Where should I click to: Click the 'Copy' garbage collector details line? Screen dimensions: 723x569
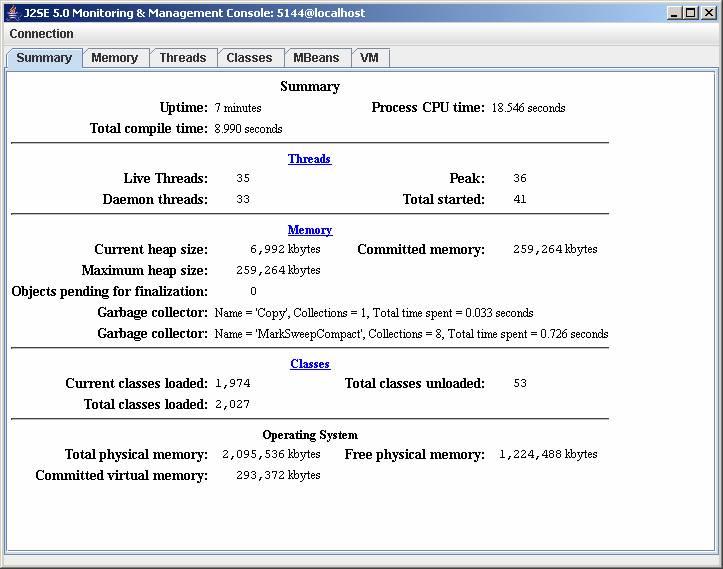tap(374, 313)
